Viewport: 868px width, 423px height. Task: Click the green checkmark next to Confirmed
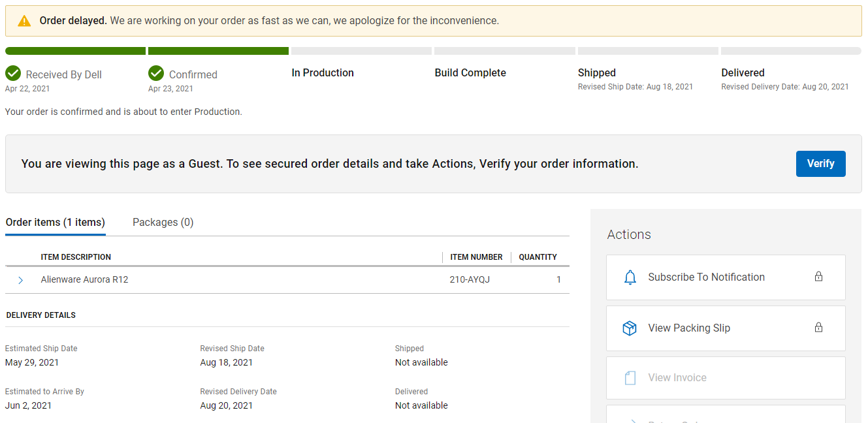click(x=156, y=73)
